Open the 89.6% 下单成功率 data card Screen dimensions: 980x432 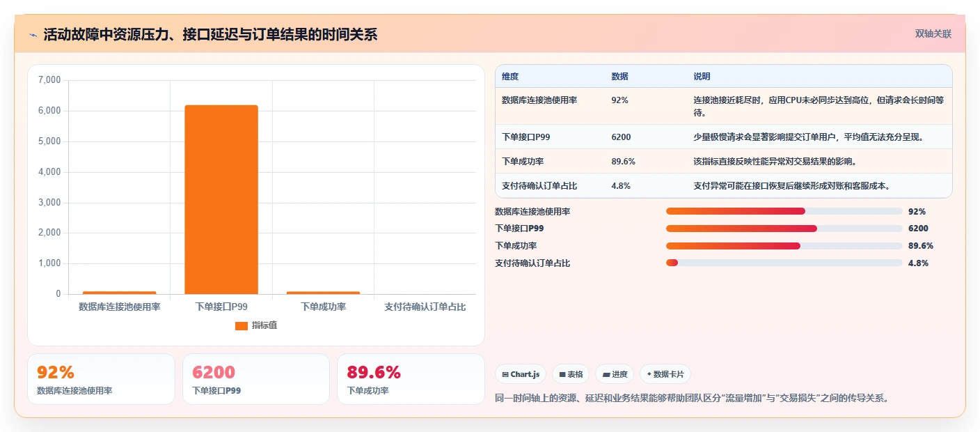coord(411,379)
